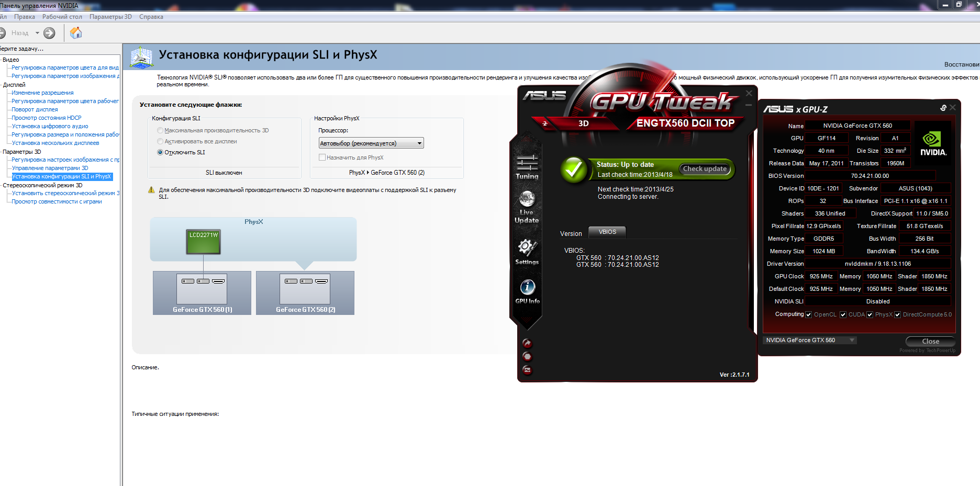Image resolution: width=980 pixels, height=486 pixels.
Task: Toggle the PhysX checkbox in GPU-Z
Action: (x=870, y=314)
